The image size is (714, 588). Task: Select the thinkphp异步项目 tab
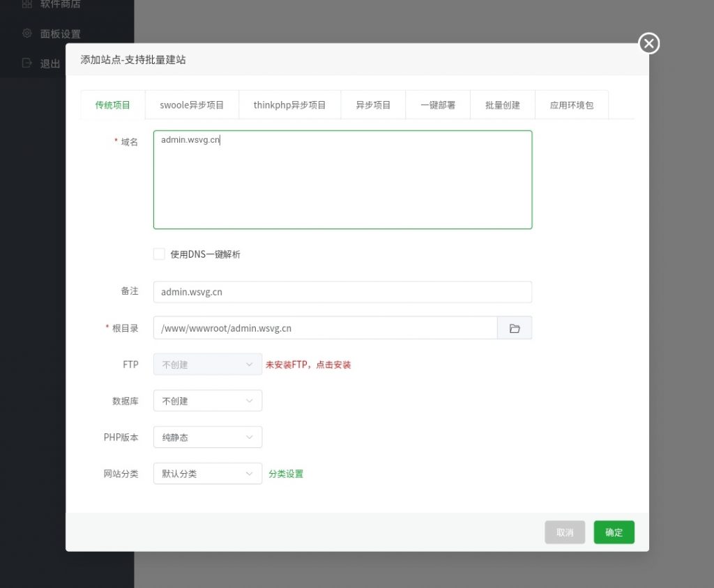pos(289,105)
